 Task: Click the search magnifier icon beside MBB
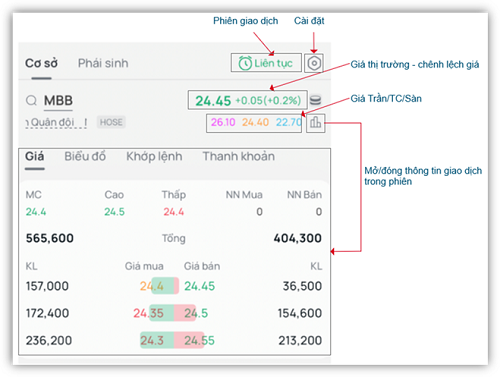point(31,100)
